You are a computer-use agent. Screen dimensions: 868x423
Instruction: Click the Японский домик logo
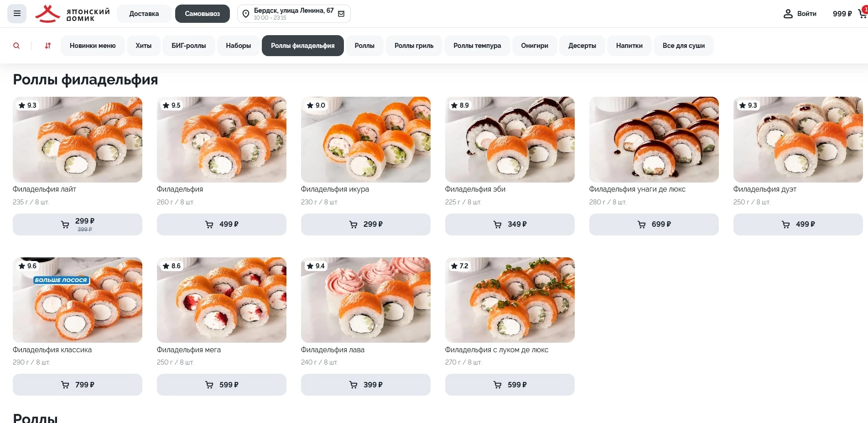(x=73, y=14)
